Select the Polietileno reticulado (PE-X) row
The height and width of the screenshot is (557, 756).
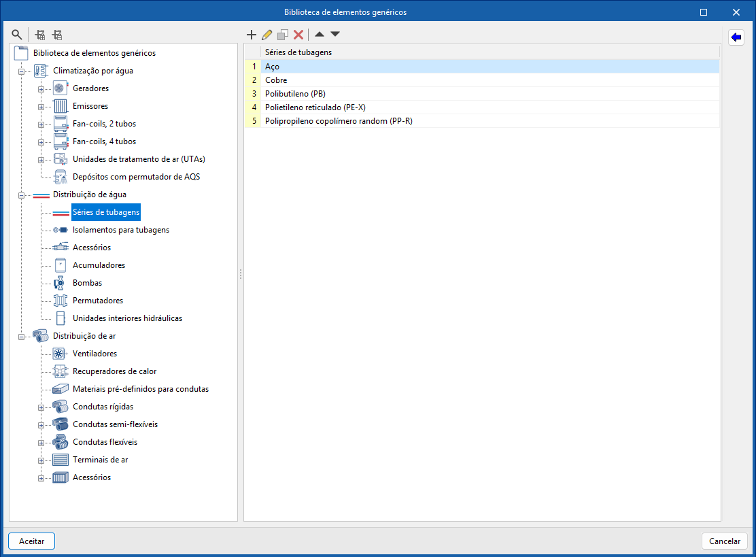[482, 107]
